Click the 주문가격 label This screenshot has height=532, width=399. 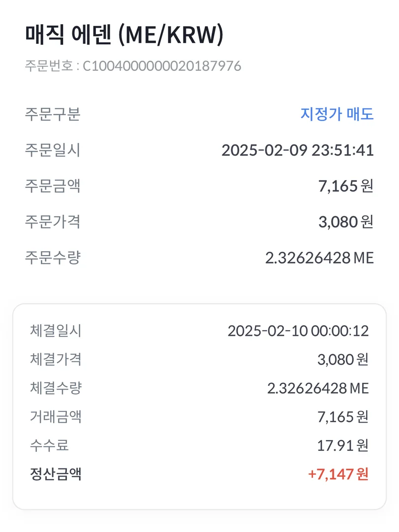point(53,222)
